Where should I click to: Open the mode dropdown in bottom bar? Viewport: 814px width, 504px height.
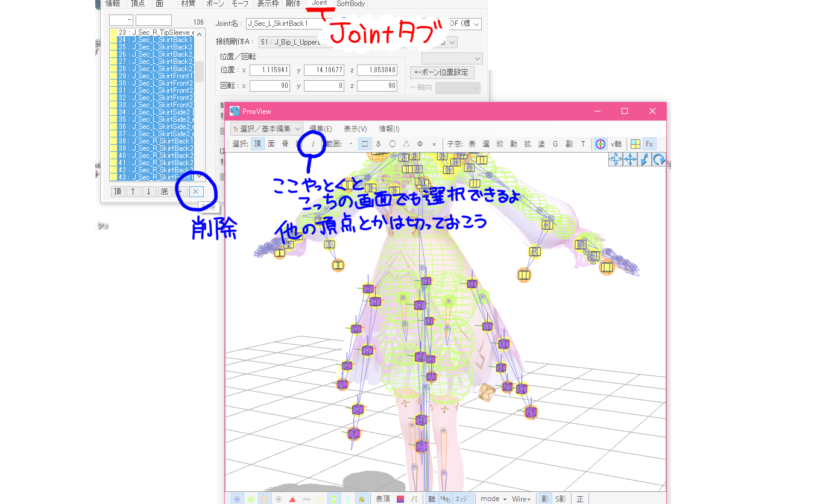pyautogui.click(x=493, y=499)
